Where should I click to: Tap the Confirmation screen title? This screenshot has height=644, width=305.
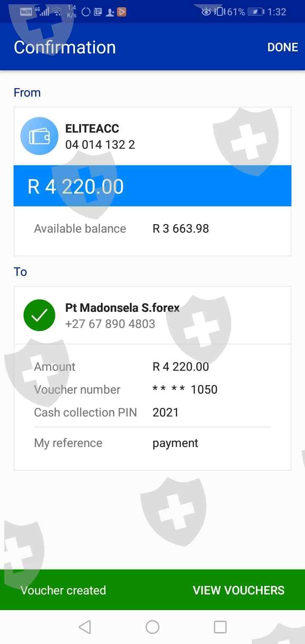coord(65,47)
